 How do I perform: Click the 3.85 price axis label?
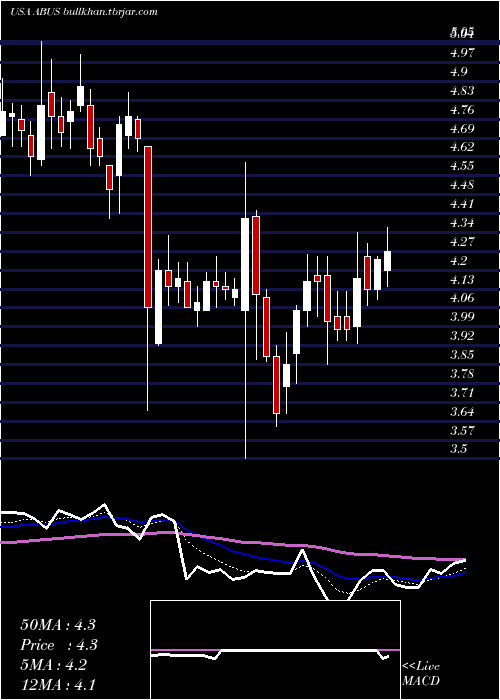click(x=462, y=355)
